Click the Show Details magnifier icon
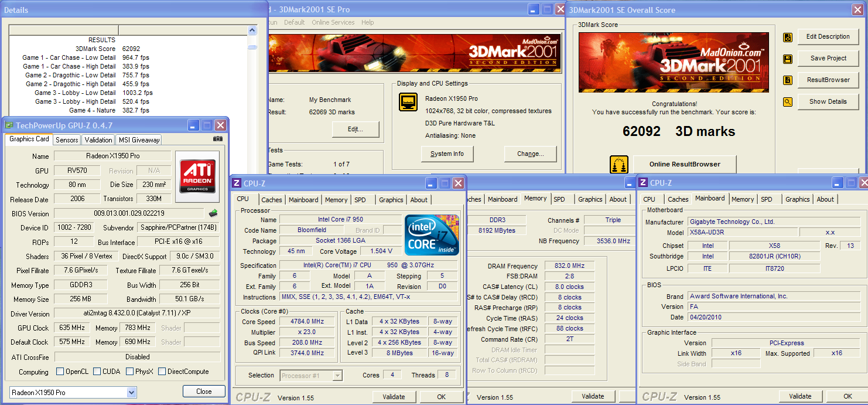The height and width of the screenshot is (405, 868). coord(788,102)
